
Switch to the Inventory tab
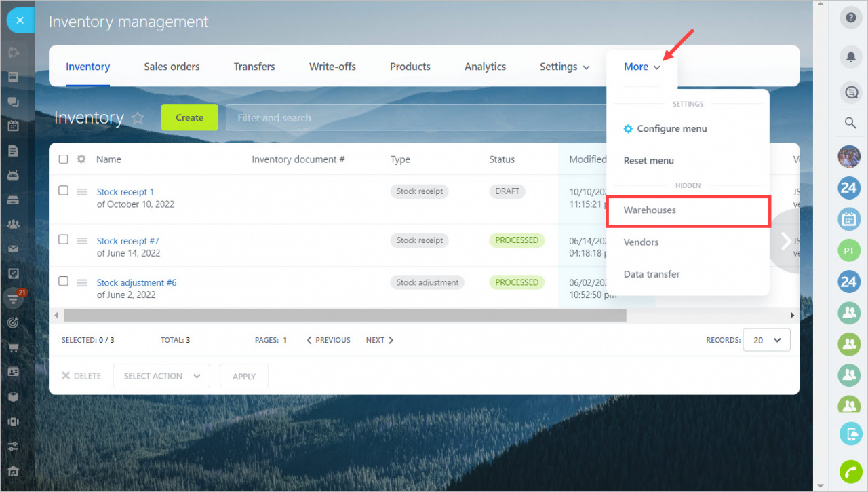(x=87, y=67)
